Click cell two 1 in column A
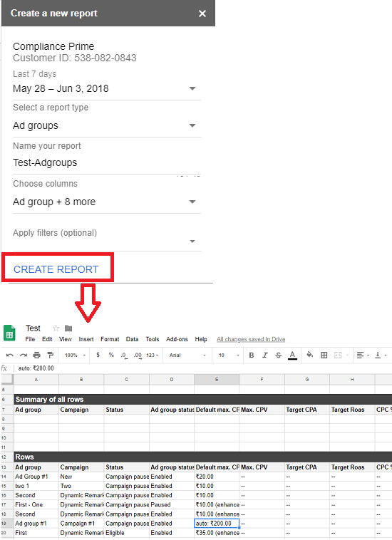392x540 pixels. (x=36, y=486)
